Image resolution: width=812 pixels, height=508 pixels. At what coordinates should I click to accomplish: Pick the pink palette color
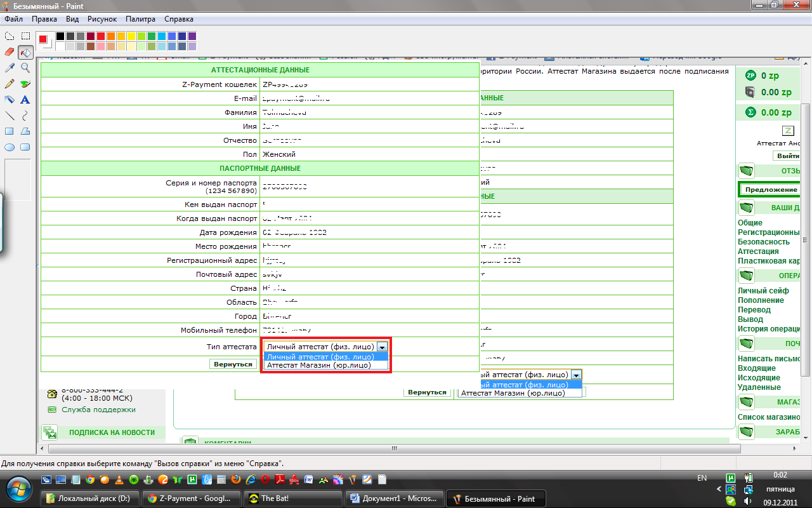[x=100, y=46]
